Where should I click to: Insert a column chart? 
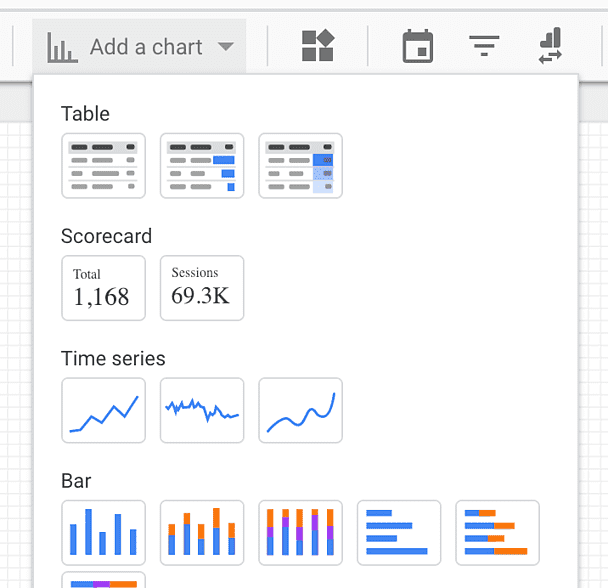click(104, 533)
